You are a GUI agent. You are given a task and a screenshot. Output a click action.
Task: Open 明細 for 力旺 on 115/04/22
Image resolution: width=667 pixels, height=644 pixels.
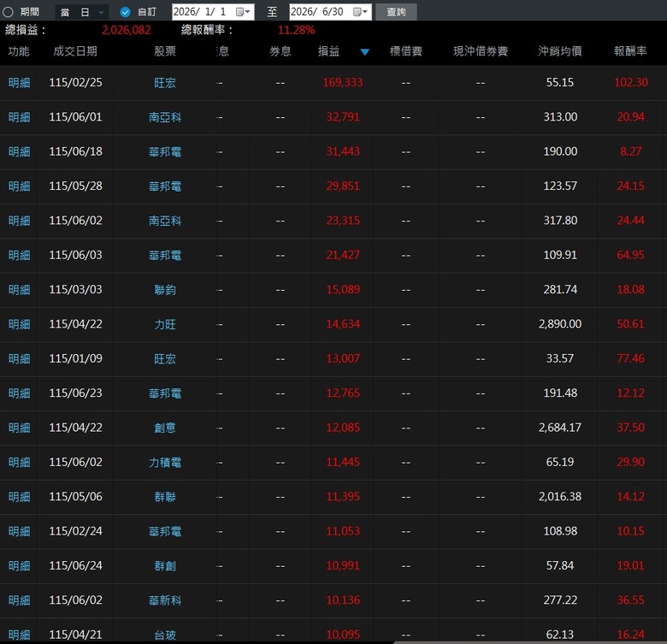click(x=19, y=324)
